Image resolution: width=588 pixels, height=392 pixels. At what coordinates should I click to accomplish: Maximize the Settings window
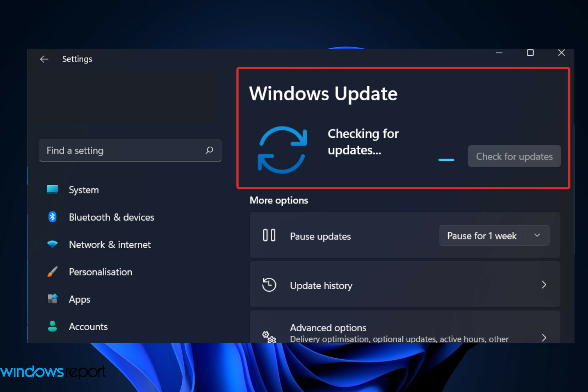(x=530, y=53)
